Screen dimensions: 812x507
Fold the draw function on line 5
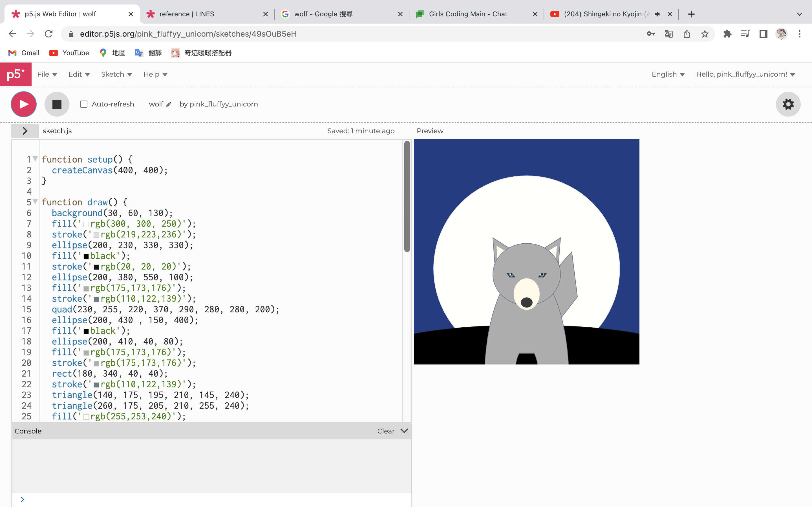(x=35, y=201)
